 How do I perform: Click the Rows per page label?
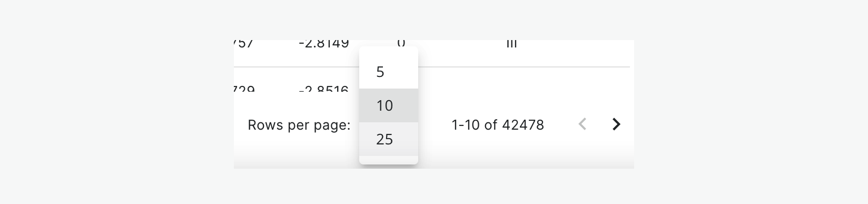point(299,125)
